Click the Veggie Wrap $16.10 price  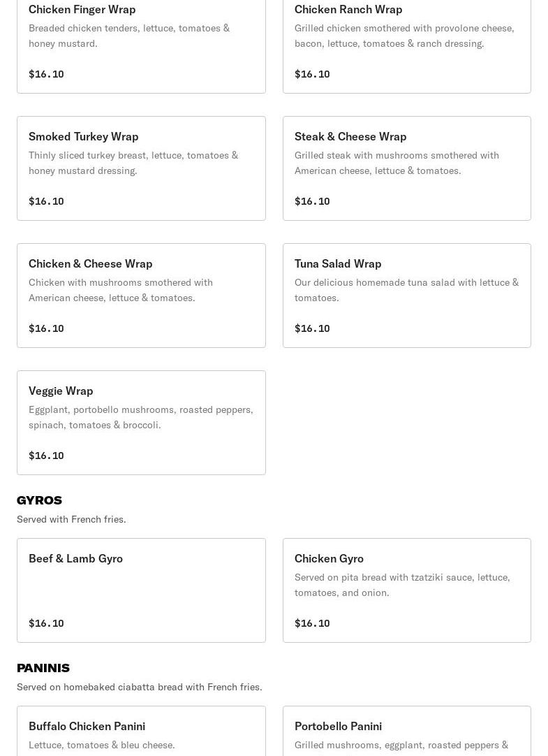(46, 456)
